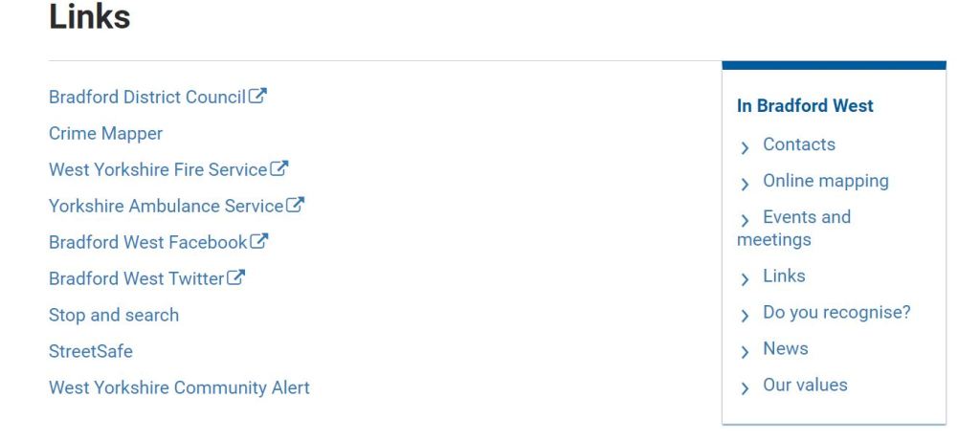Screen dimensions: 980x441
Task: Open News from the sidebar menu
Action: click(x=785, y=348)
